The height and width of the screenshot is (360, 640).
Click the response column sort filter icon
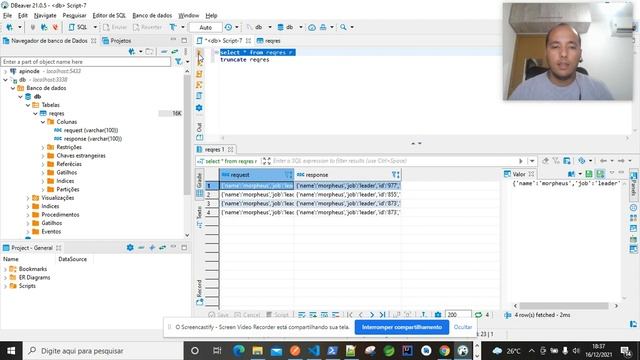tap(396, 175)
